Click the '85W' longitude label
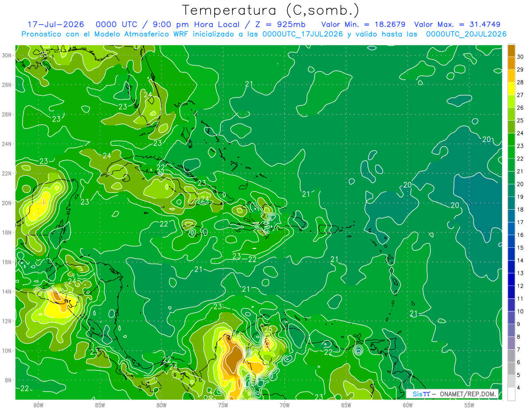This screenshot has height=411, width=532. pyautogui.click(x=100, y=405)
